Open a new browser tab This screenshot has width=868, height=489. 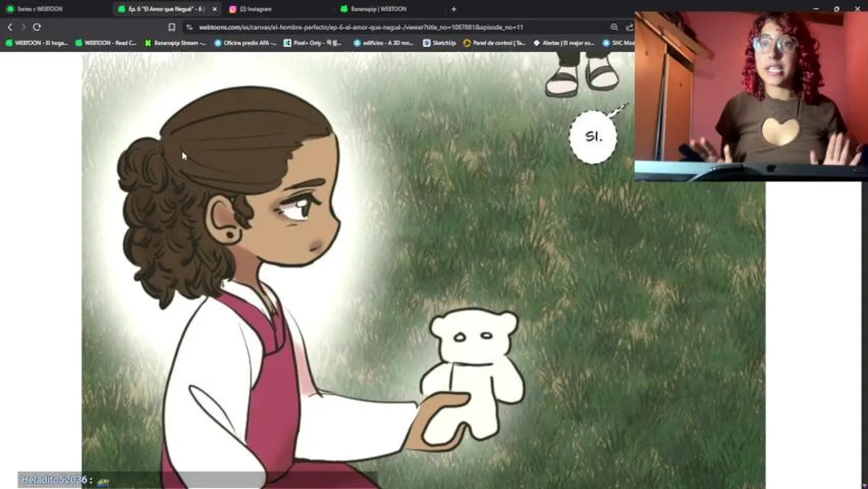[454, 9]
